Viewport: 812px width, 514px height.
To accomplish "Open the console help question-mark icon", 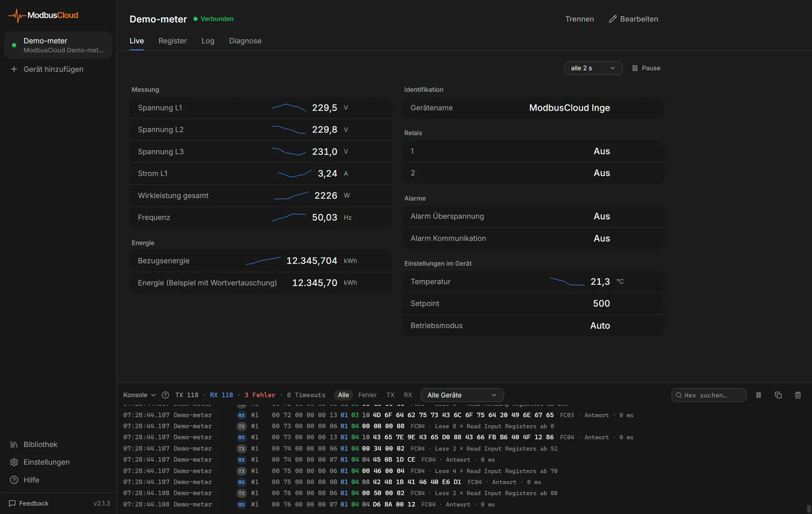I will [165, 395].
